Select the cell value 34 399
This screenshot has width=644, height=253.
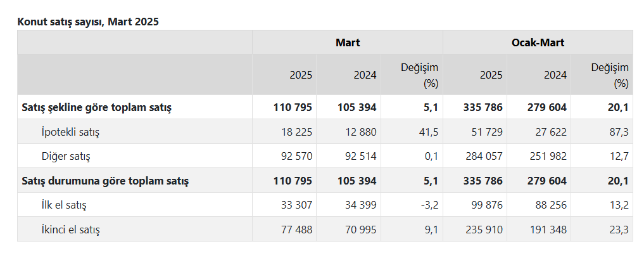[359, 205]
